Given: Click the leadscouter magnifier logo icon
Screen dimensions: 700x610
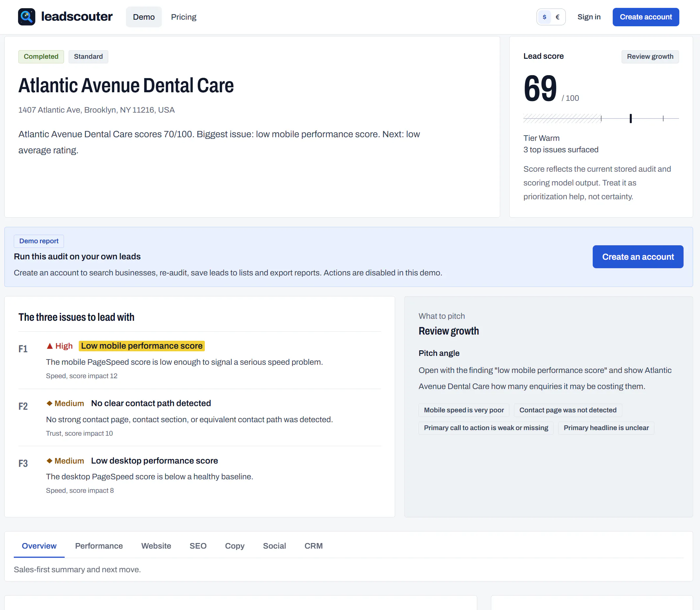Looking at the screenshot, I should 27,17.
